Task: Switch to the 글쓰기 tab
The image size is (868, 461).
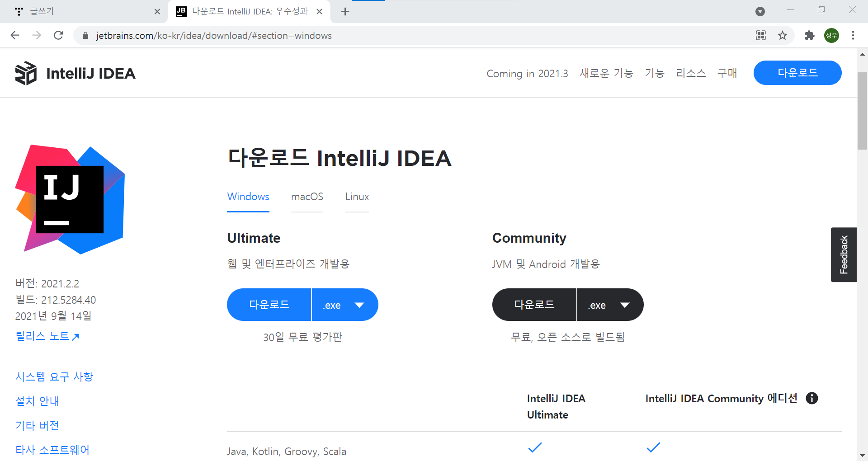Action: pyautogui.click(x=84, y=11)
